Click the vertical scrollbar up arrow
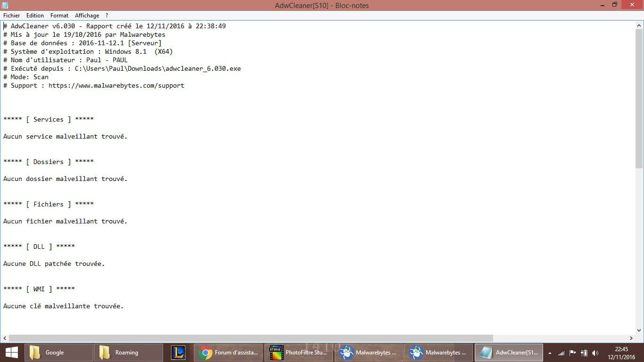The image size is (644, 362). (639, 25)
